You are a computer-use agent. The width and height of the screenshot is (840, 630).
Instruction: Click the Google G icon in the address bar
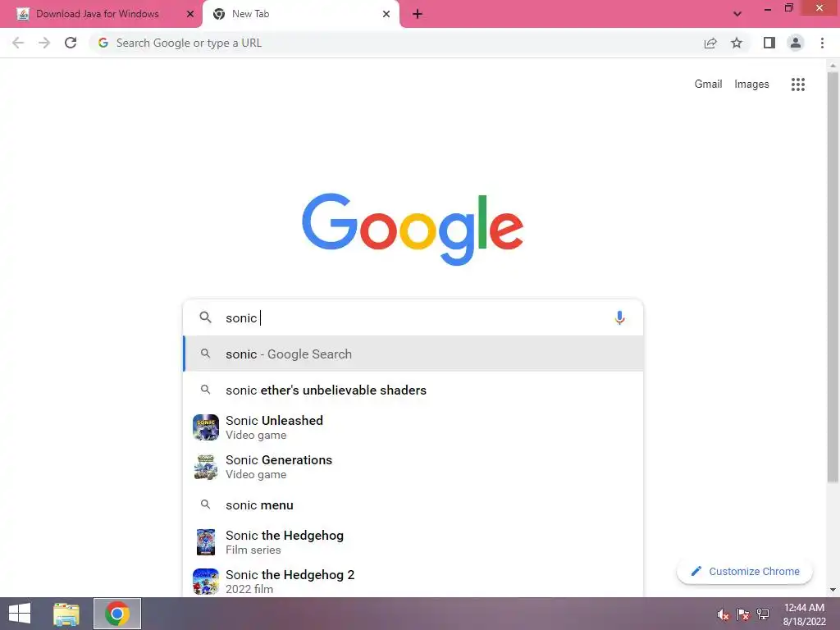pos(103,43)
